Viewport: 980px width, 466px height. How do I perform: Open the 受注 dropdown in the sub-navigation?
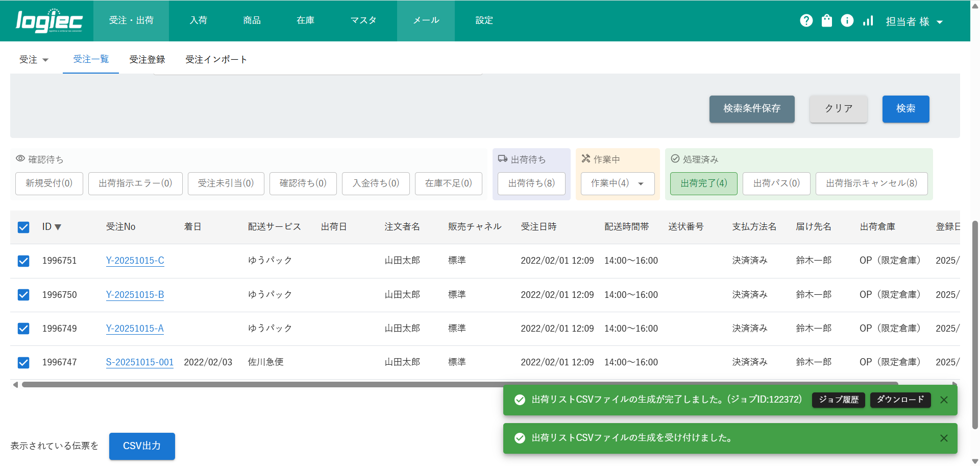pos(34,60)
